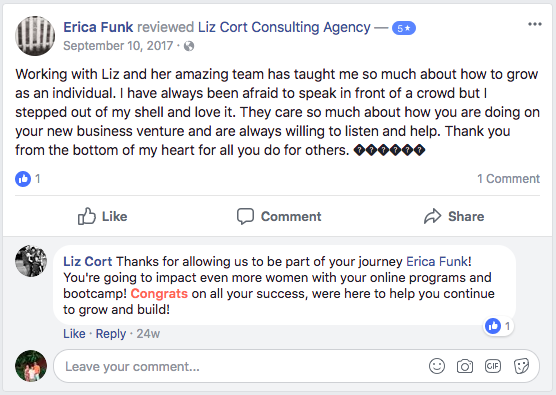Click Like under Liz Cort's comment
Screen dimensions: 556x395
click(74, 334)
